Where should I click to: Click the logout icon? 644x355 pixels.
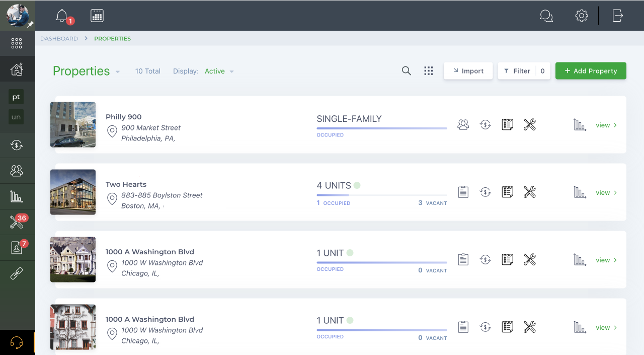[618, 16]
